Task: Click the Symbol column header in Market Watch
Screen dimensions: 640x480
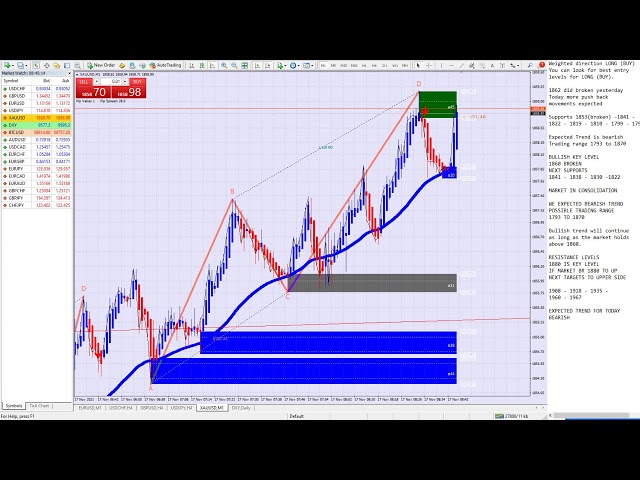Action: coord(12,81)
